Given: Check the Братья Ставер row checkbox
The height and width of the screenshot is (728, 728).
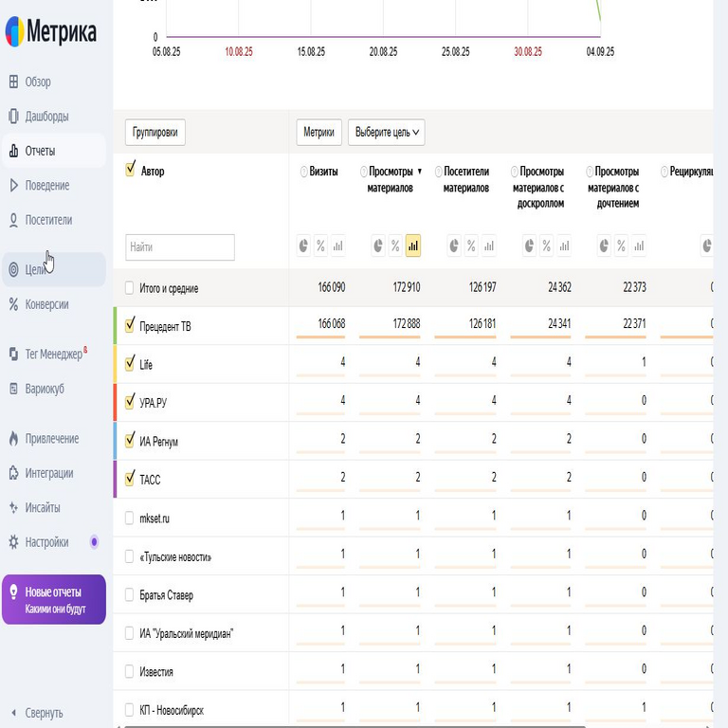Looking at the screenshot, I should point(130,594).
